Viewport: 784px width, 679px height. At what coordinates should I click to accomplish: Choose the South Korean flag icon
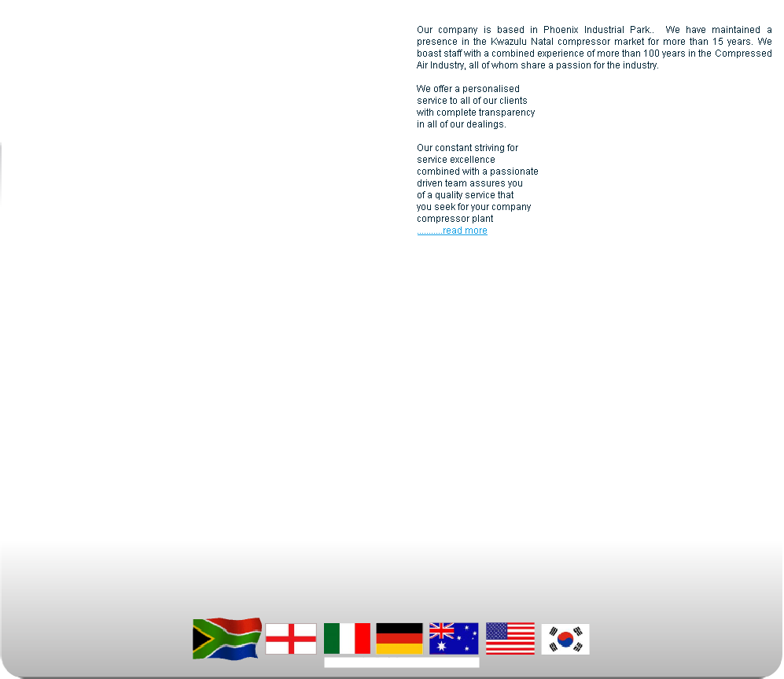pos(565,639)
